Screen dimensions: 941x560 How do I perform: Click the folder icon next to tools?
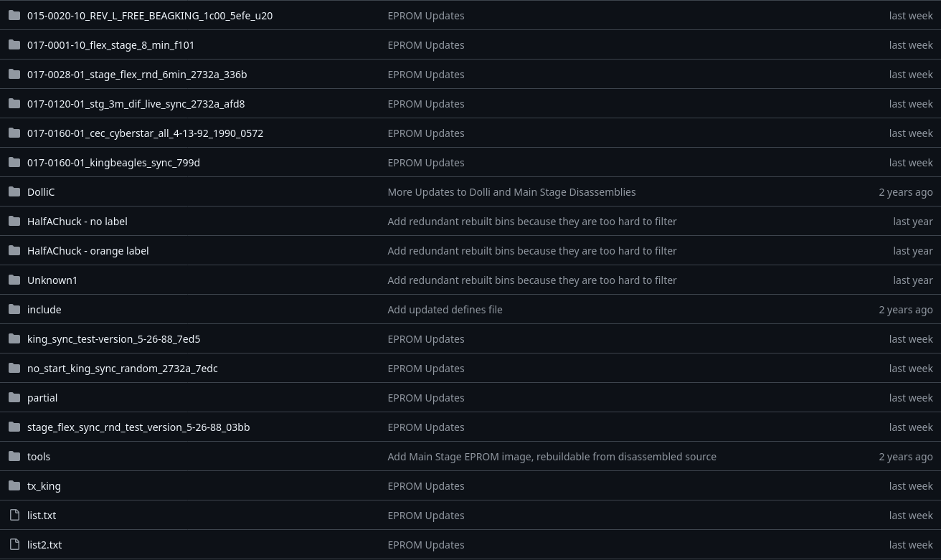[x=14, y=456]
